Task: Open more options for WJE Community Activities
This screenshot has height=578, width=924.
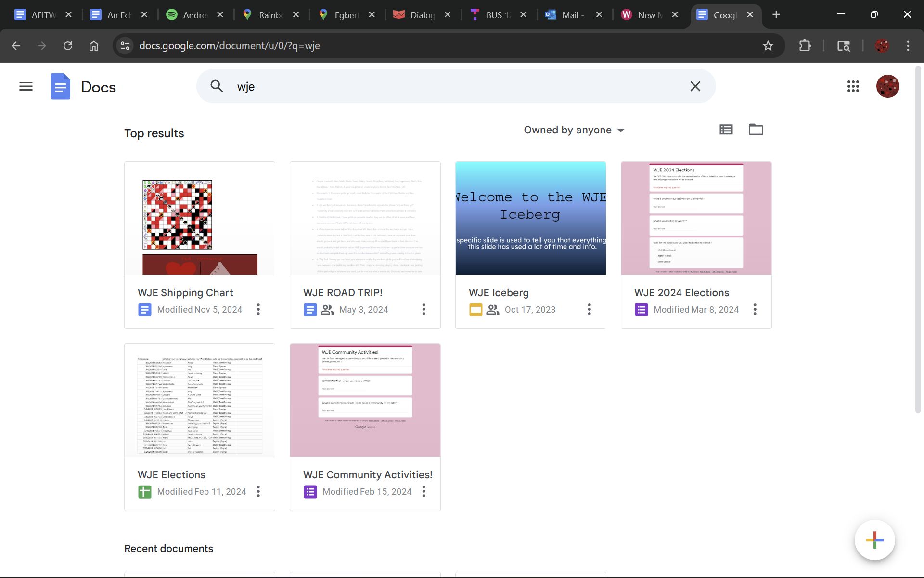Action: (x=423, y=491)
